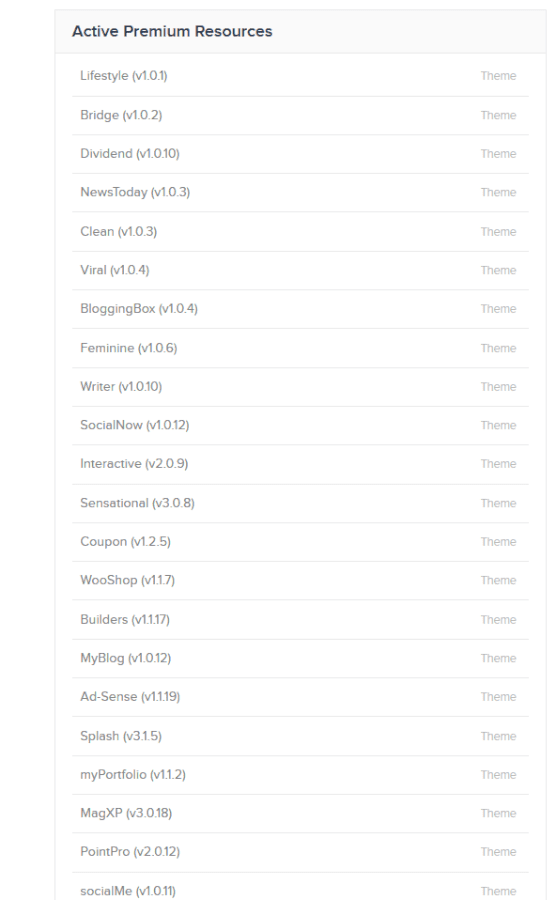Select Writer (v1.0.10) in the list

pos(300,387)
